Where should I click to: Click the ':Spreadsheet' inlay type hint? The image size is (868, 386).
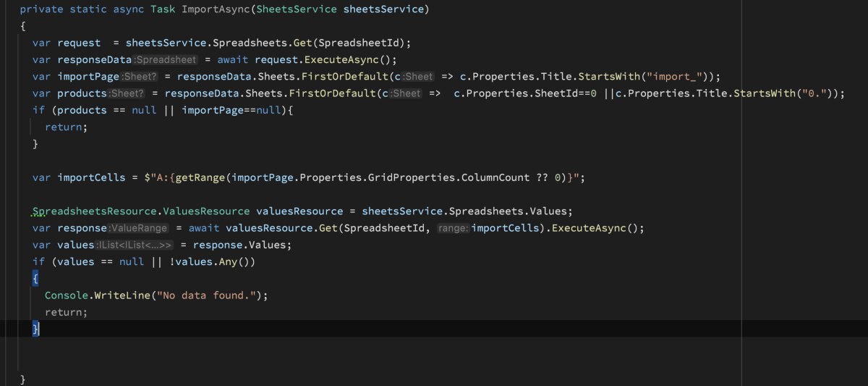(x=165, y=60)
